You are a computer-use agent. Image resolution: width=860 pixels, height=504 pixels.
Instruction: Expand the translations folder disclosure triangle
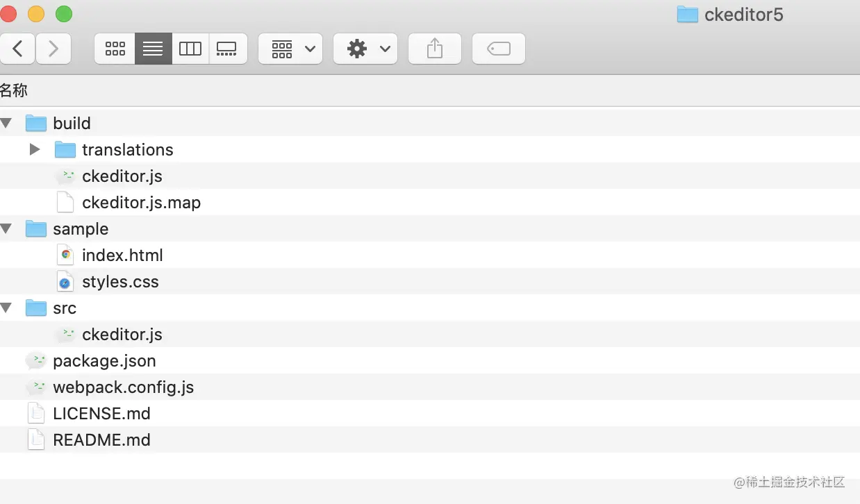click(35, 149)
